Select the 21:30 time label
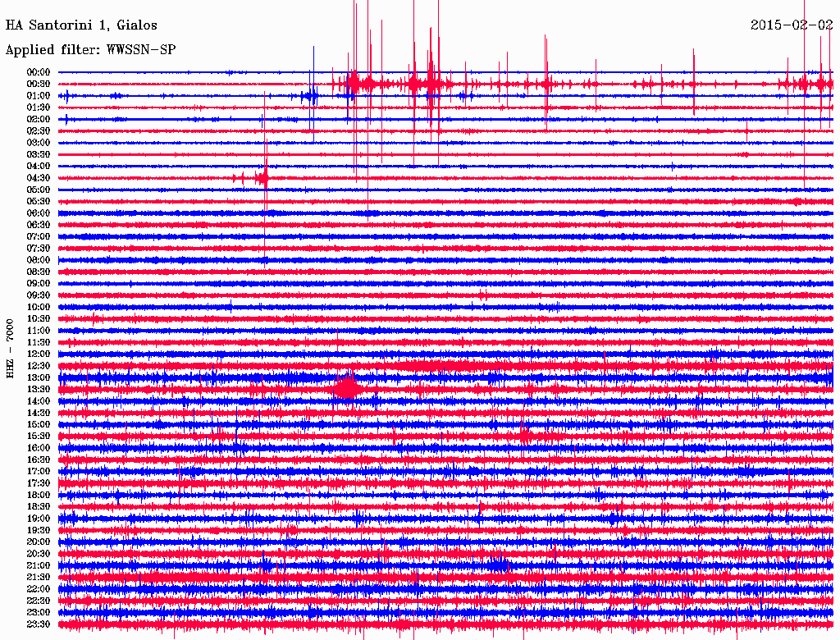The image size is (840, 640). 39,578
